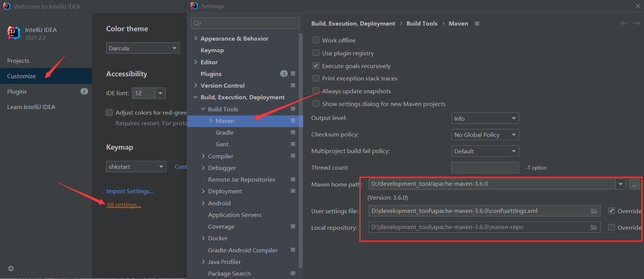This screenshot has height=279, width=644.
Task: Open Projects tab in Welcome window
Action: point(46,61)
